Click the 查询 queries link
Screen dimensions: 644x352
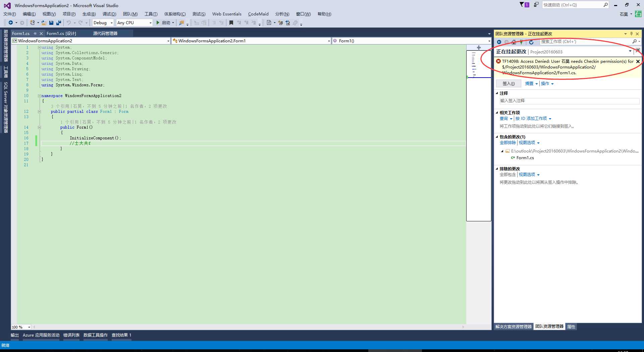coord(506,119)
